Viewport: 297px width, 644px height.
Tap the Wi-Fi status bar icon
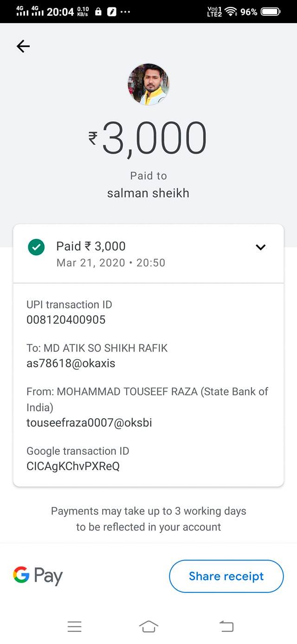click(x=230, y=12)
